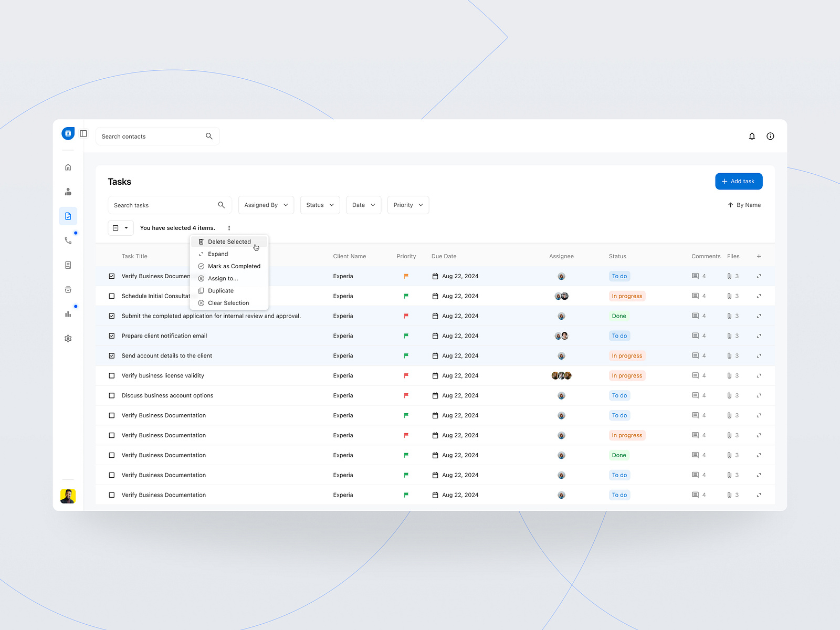Open the Calls phone icon in sidebar
840x630 pixels.
coord(68,240)
